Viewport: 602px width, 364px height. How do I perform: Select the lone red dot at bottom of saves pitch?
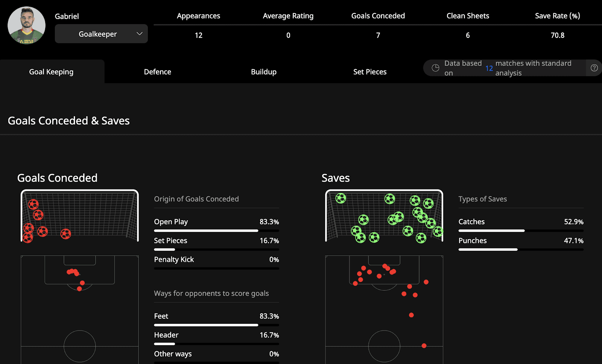tap(424, 346)
